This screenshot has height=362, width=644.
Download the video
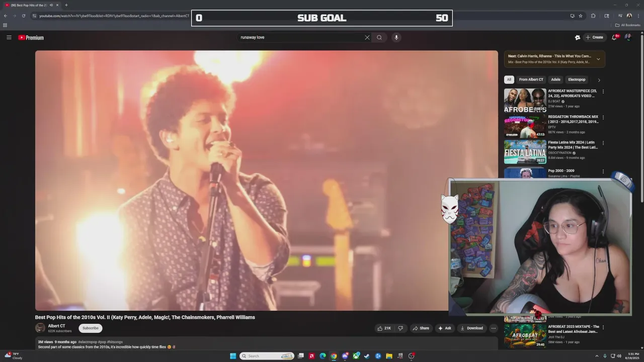click(471, 328)
